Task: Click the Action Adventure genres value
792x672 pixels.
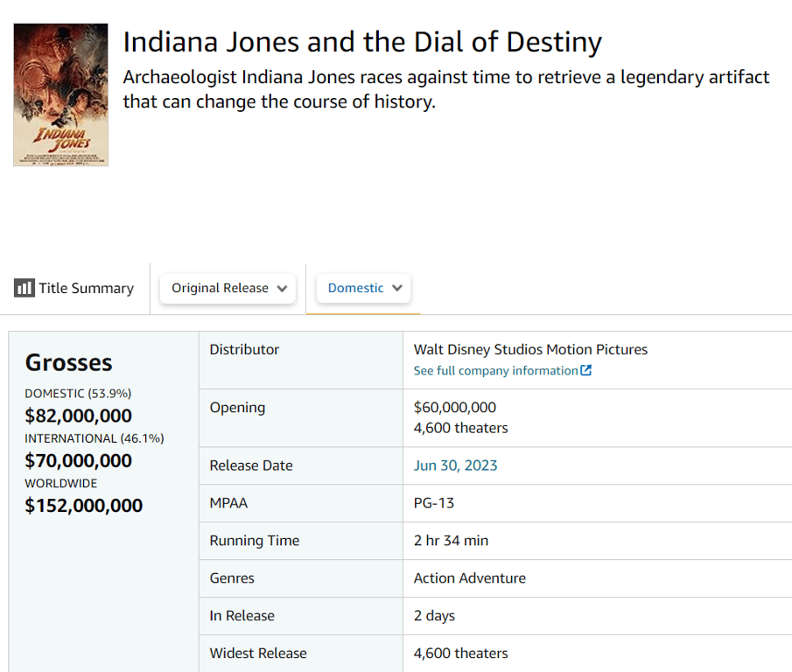Action: coord(470,578)
